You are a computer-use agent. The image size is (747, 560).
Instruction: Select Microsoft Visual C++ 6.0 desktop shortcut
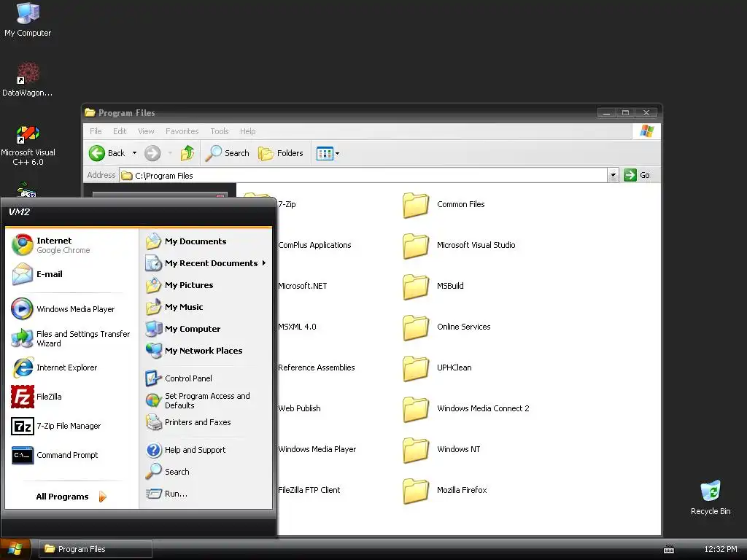28,146
